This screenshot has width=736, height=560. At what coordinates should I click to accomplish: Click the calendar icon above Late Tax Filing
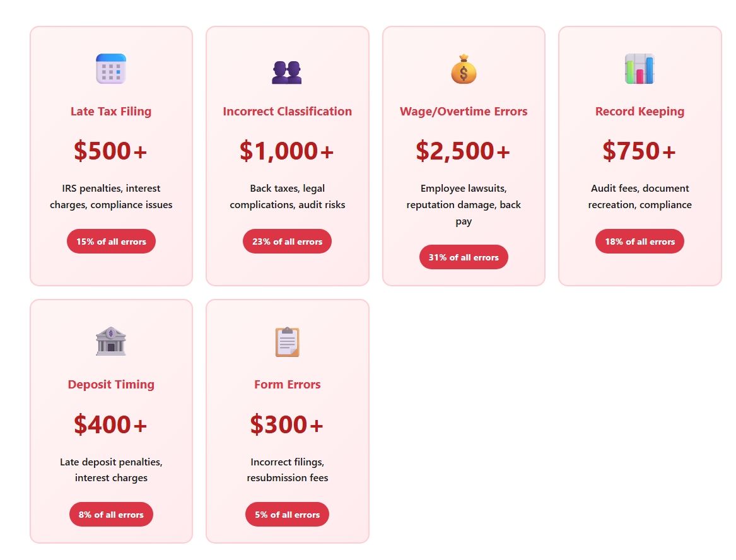pos(111,69)
